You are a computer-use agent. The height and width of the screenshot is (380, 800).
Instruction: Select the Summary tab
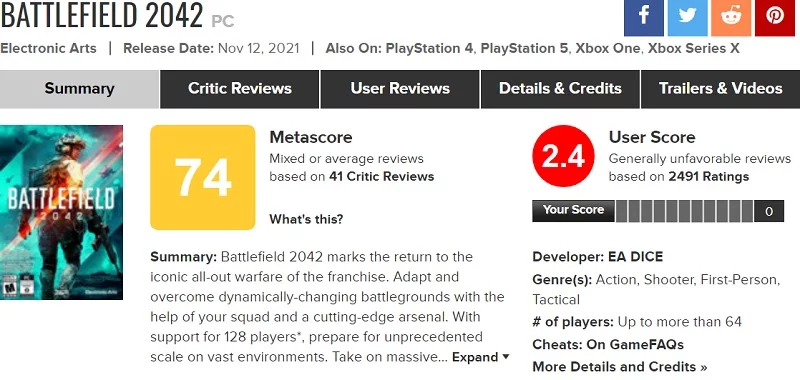pyautogui.click(x=80, y=89)
